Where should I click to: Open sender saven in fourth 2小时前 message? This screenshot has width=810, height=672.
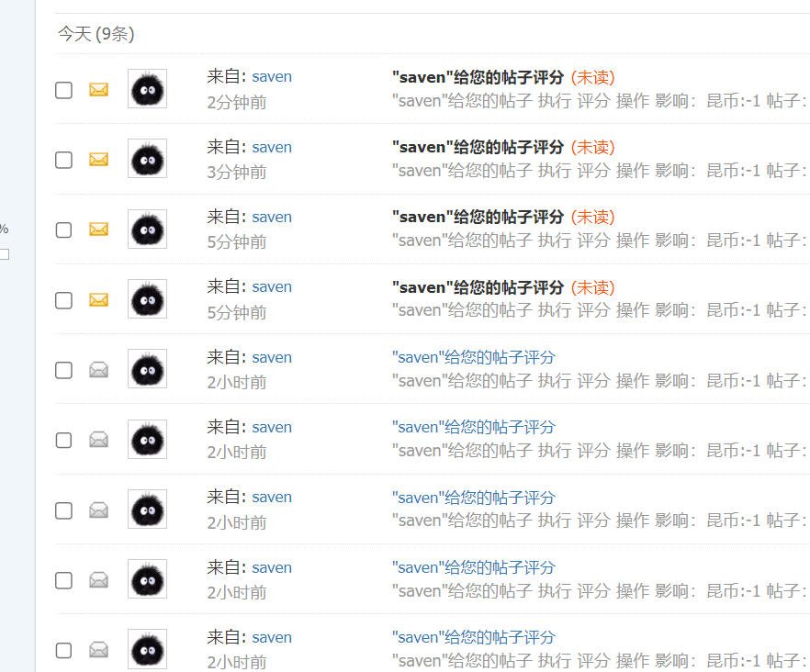[x=272, y=567]
